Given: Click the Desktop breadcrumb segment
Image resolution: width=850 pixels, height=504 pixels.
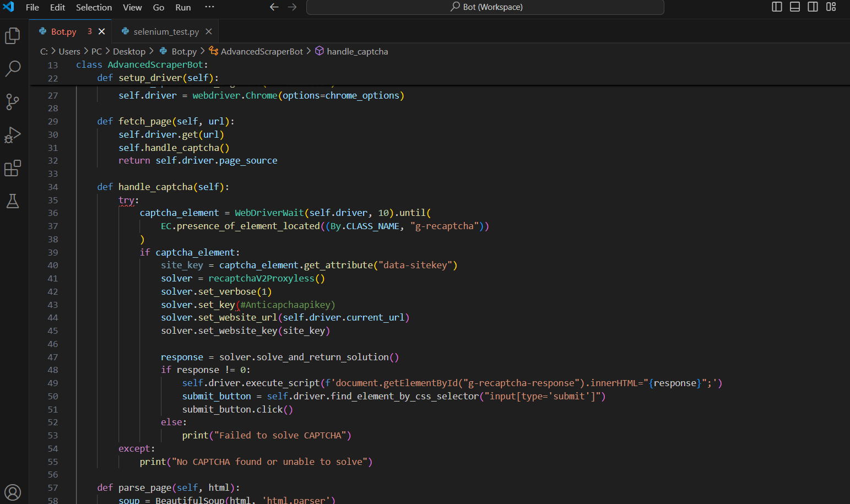Looking at the screenshot, I should pyautogui.click(x=129, y=51).
